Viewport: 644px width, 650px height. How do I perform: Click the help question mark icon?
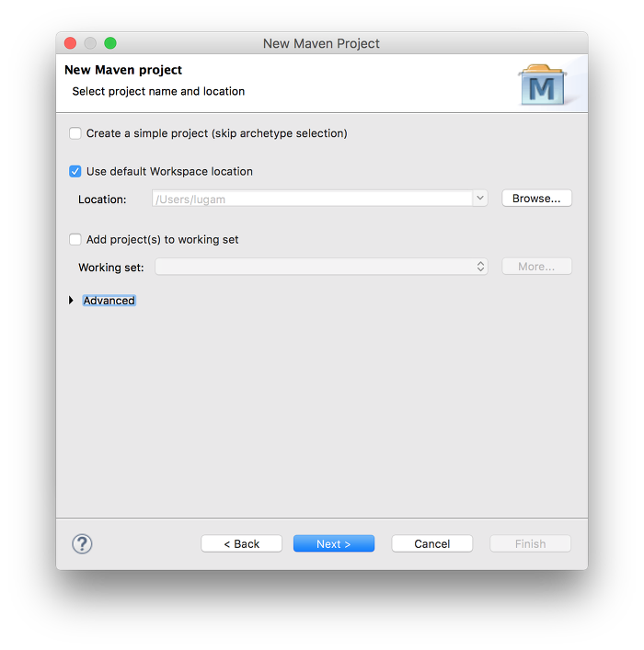[82, 543]
